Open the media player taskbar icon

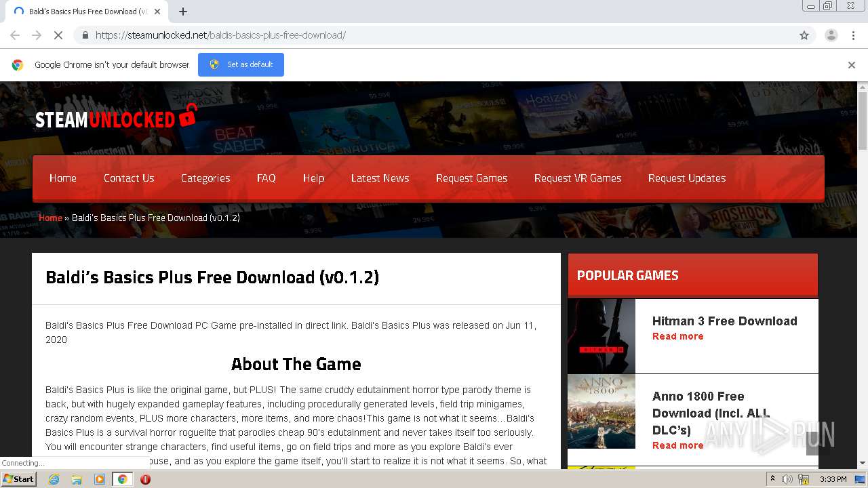(100, 479)
